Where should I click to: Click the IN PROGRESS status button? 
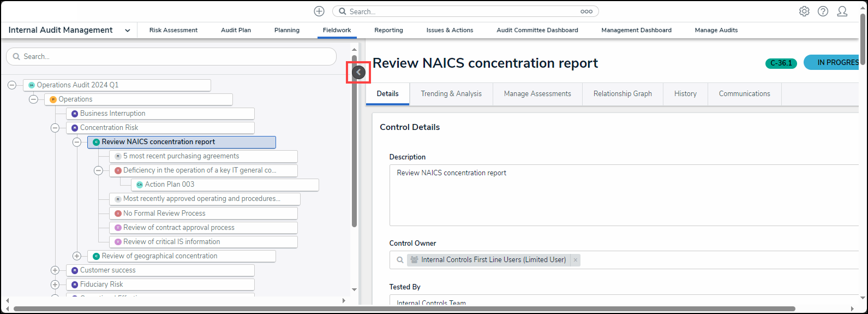832,63
